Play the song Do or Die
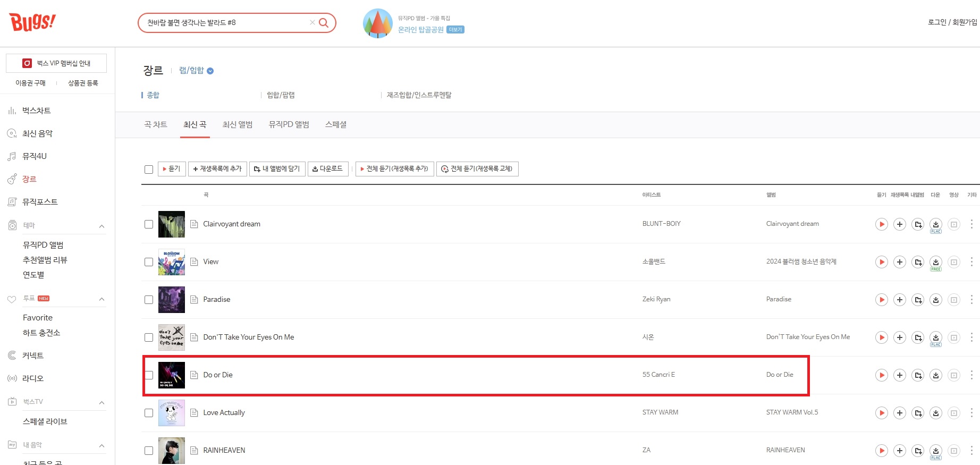This screenshot has height=465, width=980. (x=881, y=375)
